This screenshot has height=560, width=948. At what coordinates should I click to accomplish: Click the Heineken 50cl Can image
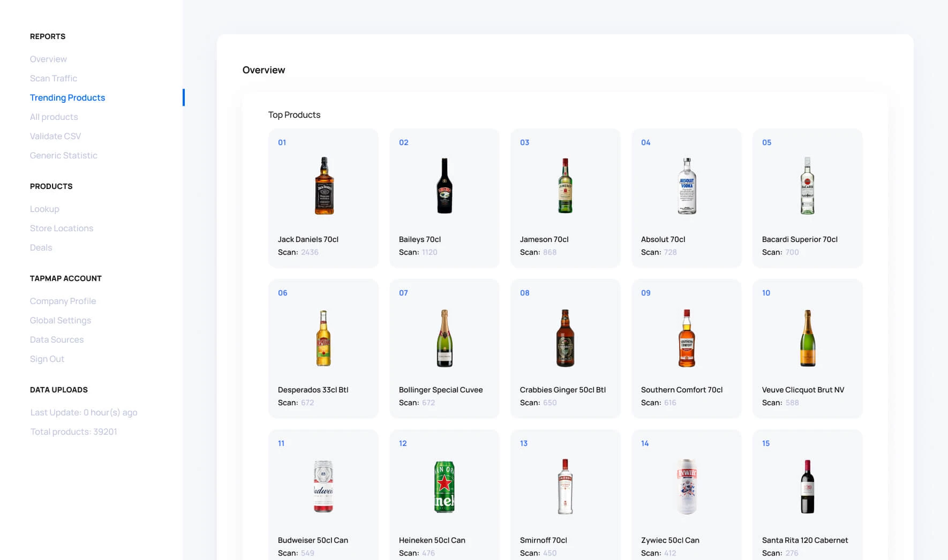pyautogui.click(x=444, y=487)
